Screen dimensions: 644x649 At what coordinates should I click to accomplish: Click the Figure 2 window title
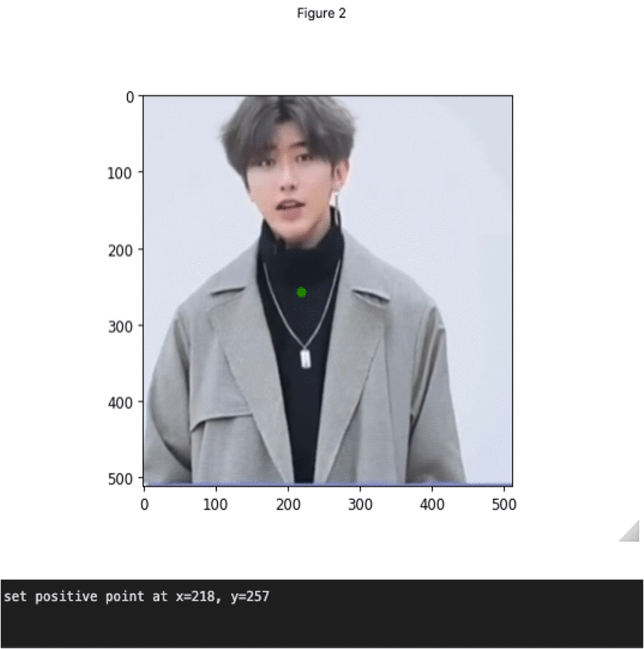coord(321,13)
